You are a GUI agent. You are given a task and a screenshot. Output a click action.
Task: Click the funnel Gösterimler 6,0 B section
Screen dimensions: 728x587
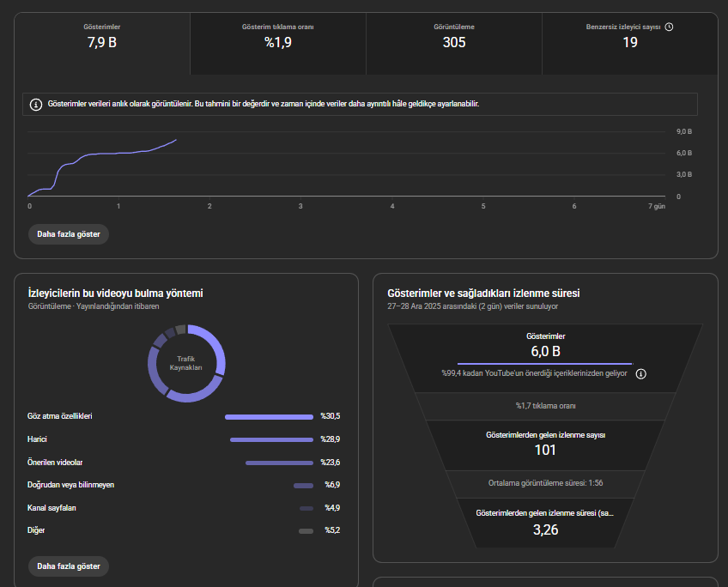[x=545, y=358]
